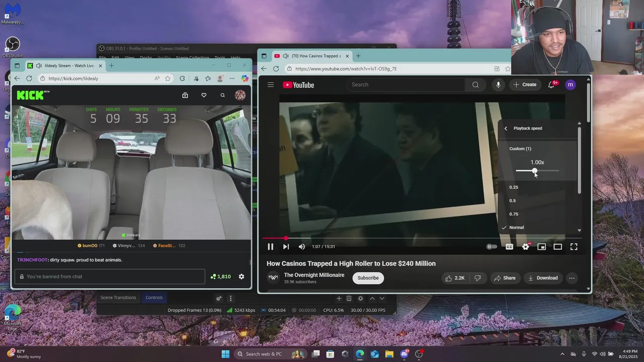Viewport: 644px width, 362px height.
Task: Show hidden system tray icons chevron
Action: coord(562,354)
